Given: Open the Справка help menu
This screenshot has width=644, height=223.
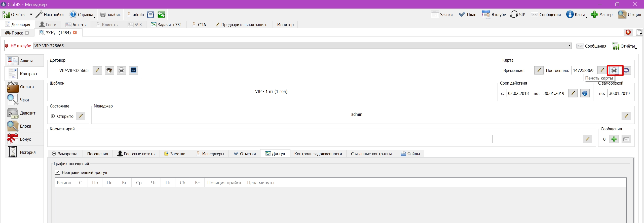Looking at the screenshot, I should [x=83, y=15].
